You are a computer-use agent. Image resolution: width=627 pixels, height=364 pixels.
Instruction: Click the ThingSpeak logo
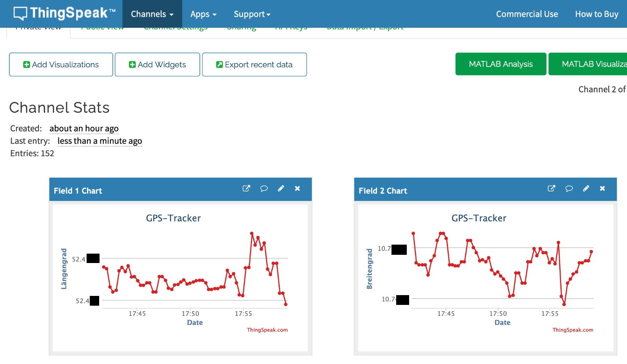tap(65, 13)
